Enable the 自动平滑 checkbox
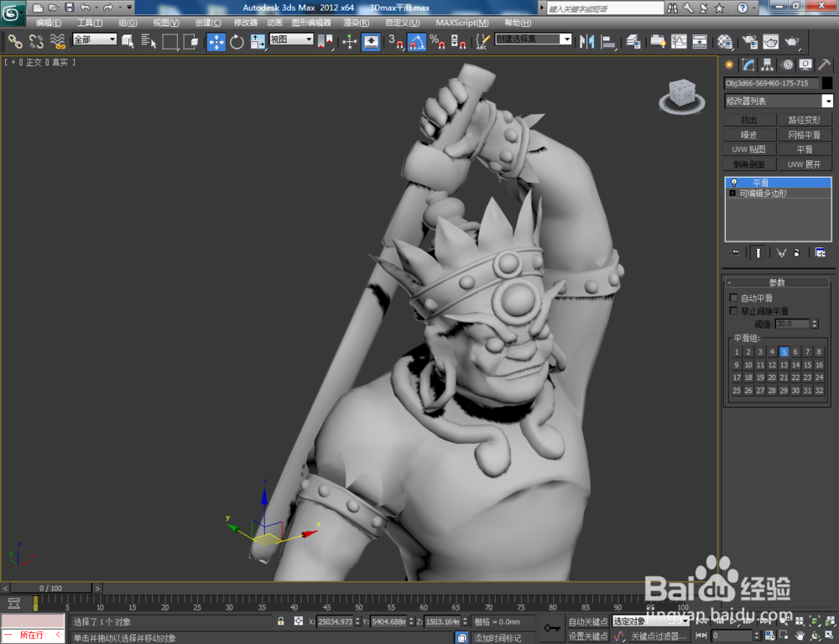The height and width of the screenshot is (644, 839). coord(733,298)
